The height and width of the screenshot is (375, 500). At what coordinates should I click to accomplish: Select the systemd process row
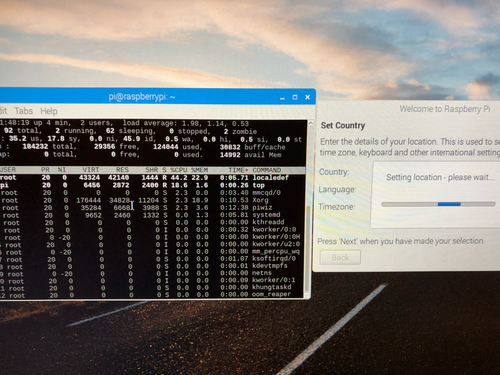click(x=153, y=215)
